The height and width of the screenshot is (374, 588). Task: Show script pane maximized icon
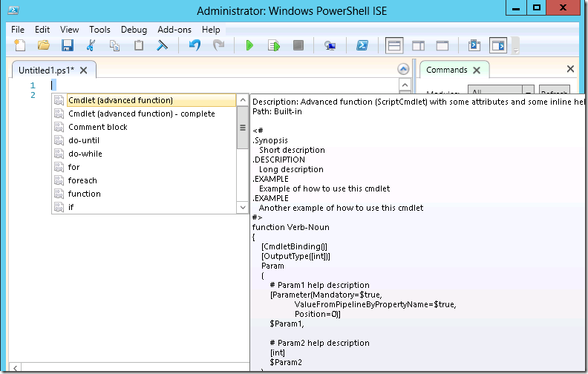[442, 46]
